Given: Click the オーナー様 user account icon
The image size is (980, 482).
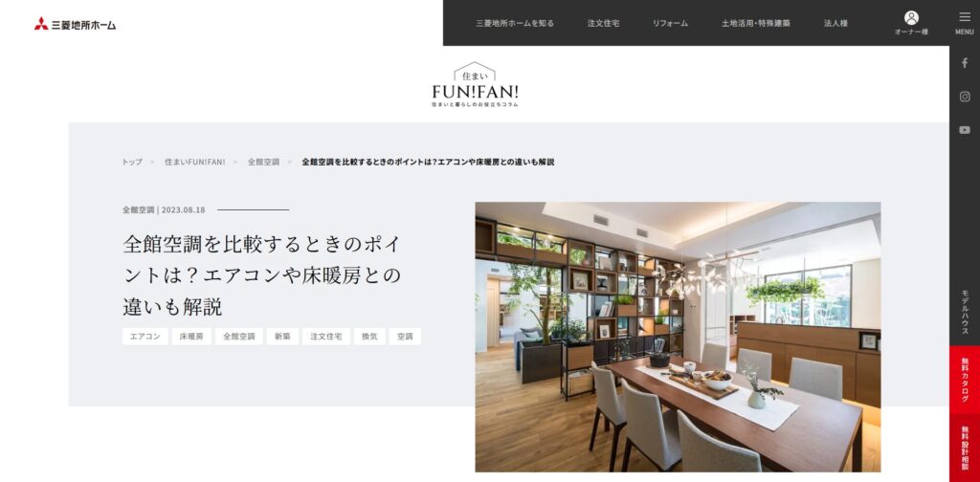Looking at the screenshot, I should click(x=911, y=23).
